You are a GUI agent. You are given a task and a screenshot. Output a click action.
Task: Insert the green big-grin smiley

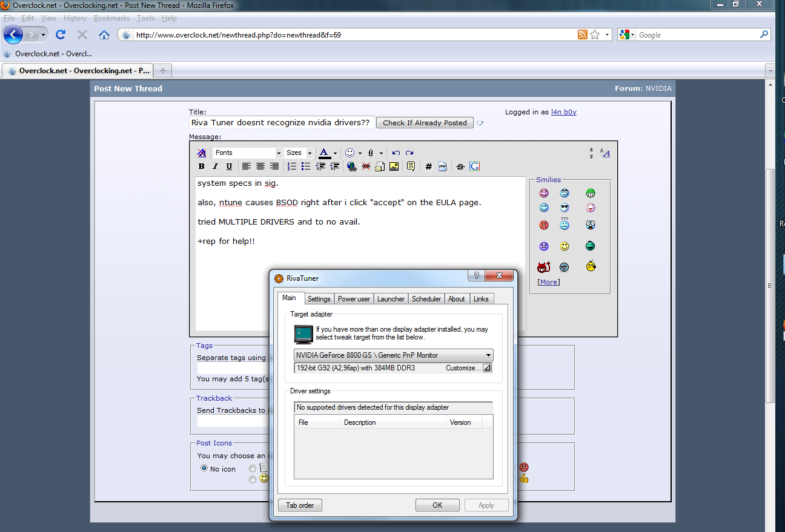point(591,193)
